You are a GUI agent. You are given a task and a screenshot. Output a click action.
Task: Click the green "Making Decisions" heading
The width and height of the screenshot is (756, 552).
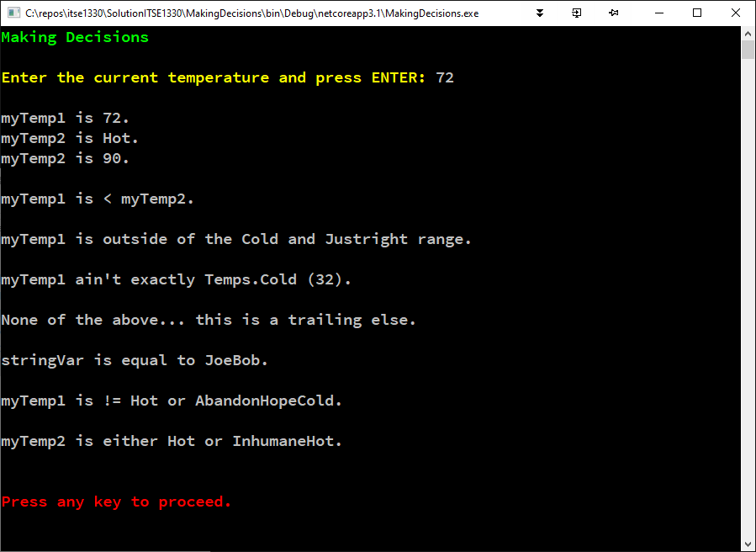[x=75, y=37]
